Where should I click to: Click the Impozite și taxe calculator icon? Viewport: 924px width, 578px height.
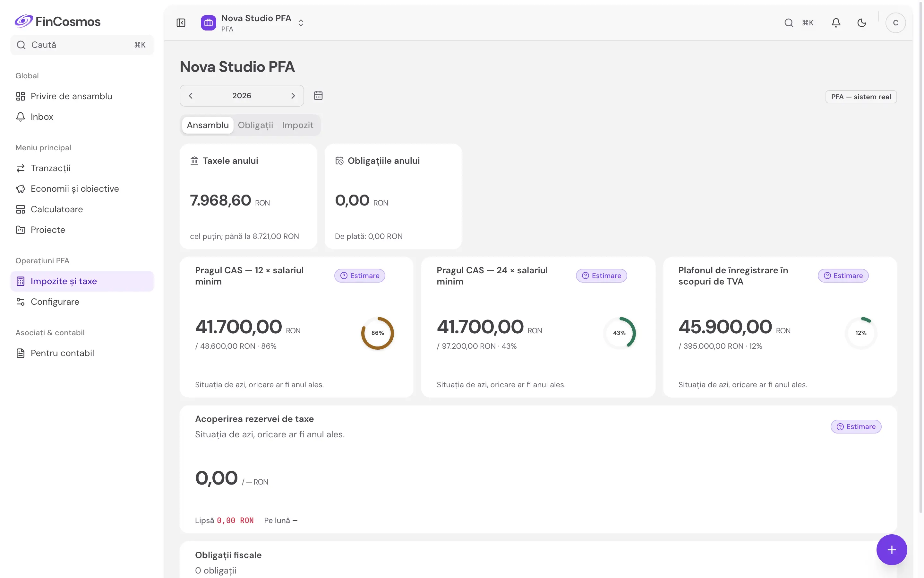pyautogui.click(x=21, y=281)
